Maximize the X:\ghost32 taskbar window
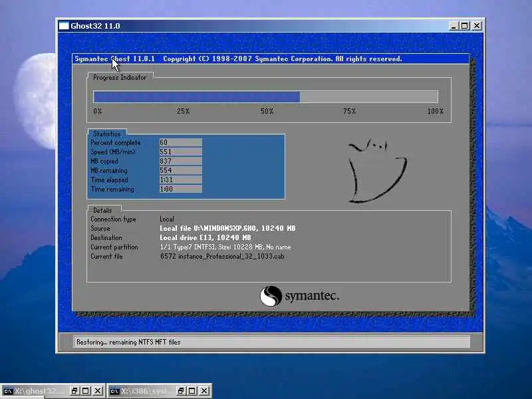Image resolution: width=532 pixels, height=399 pixels. tap(86, 391)
